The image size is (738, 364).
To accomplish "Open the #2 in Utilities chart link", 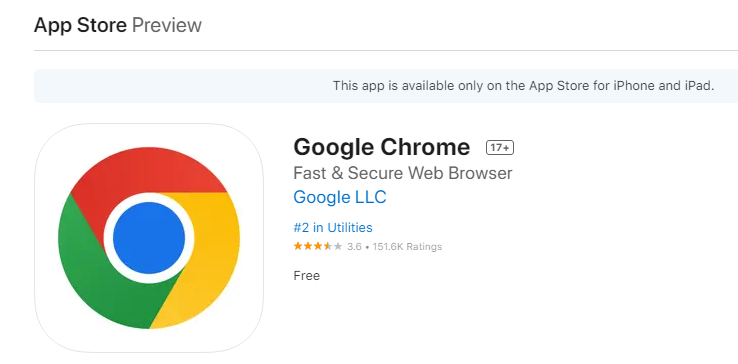I will coord(333,227).
